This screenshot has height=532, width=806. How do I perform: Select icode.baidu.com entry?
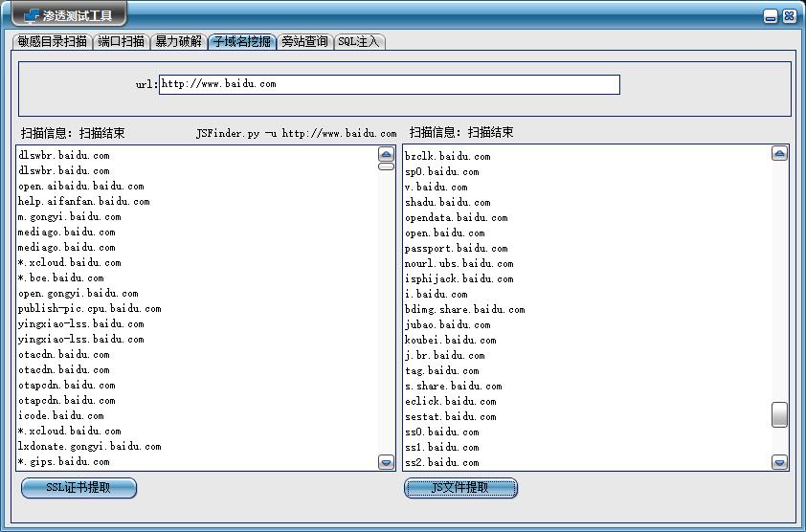(x=60, y=416)
